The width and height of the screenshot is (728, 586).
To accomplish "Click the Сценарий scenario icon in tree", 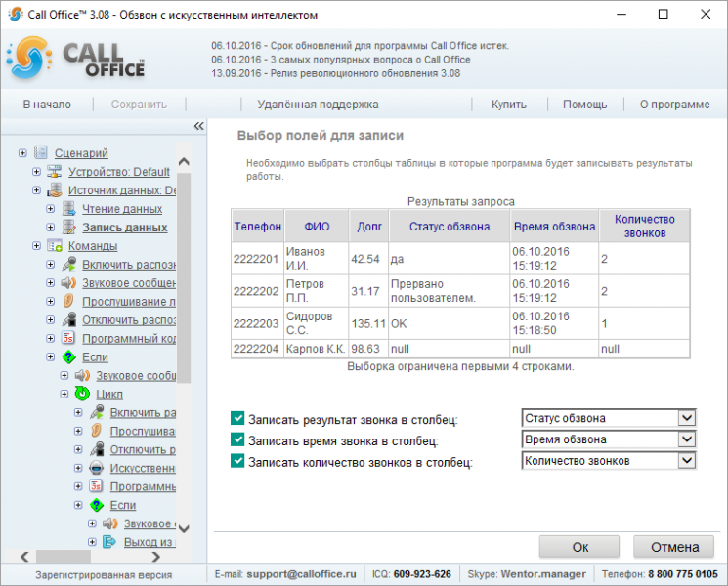I will tap(41, 152).
